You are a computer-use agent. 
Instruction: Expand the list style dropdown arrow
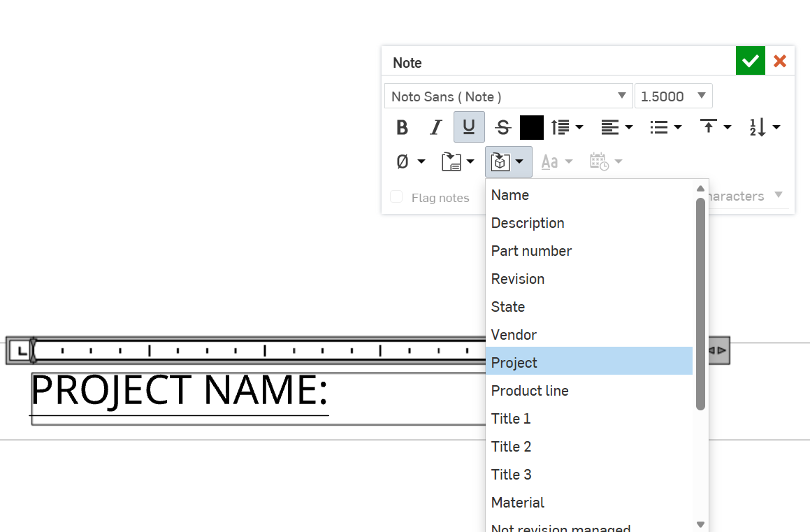[x=678, y=127]
